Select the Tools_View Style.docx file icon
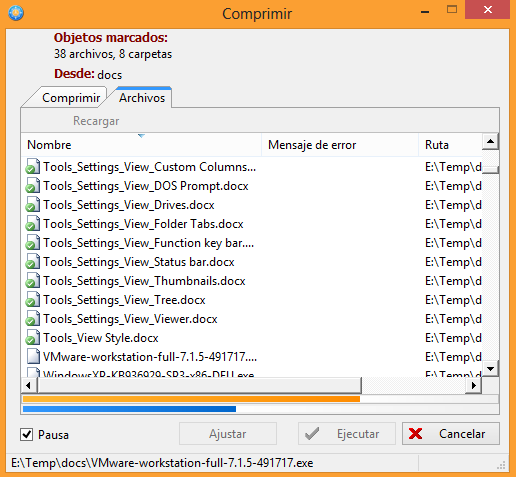 (33, 338)
